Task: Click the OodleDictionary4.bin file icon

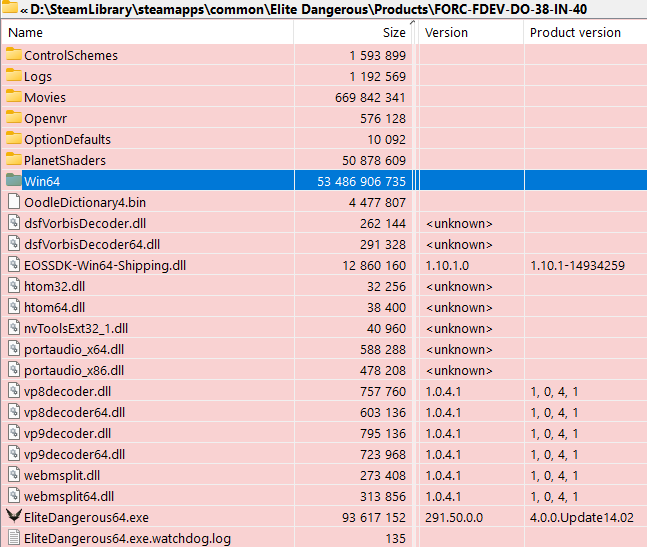Action: click(14, 202)
